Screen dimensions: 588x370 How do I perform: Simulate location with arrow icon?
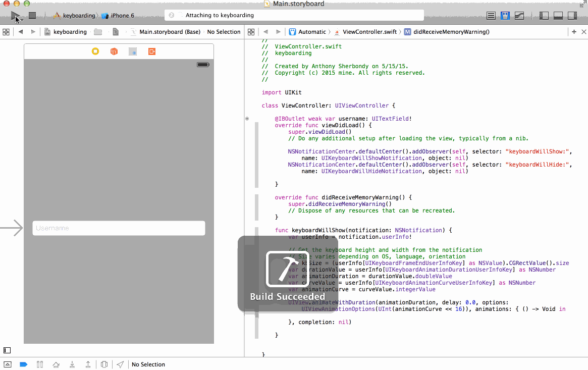pos(120,364)
